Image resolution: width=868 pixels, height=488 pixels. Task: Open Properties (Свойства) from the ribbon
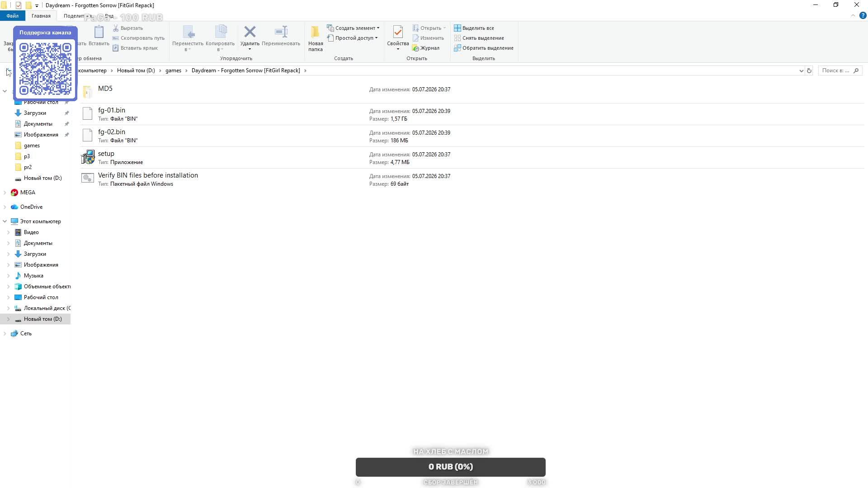point(398,38)
